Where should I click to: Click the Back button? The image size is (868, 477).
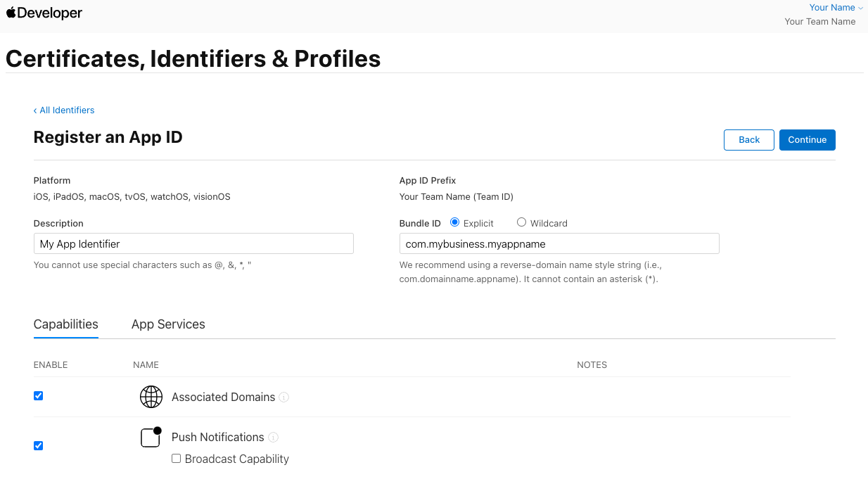point(749,140)
